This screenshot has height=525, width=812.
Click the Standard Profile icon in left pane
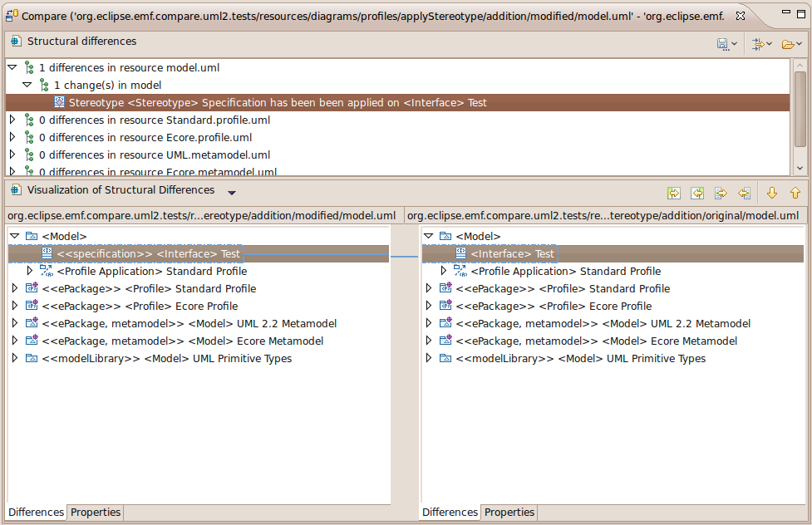pyautogui.click(x=32, y=288)
